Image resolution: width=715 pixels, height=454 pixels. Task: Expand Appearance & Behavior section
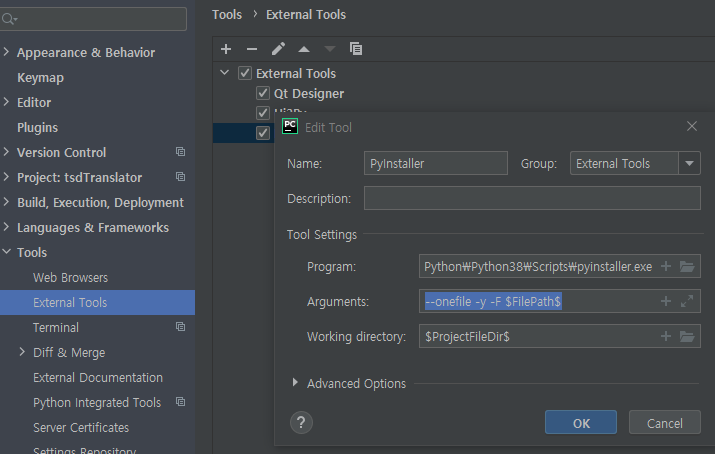(x=6, y=52)
